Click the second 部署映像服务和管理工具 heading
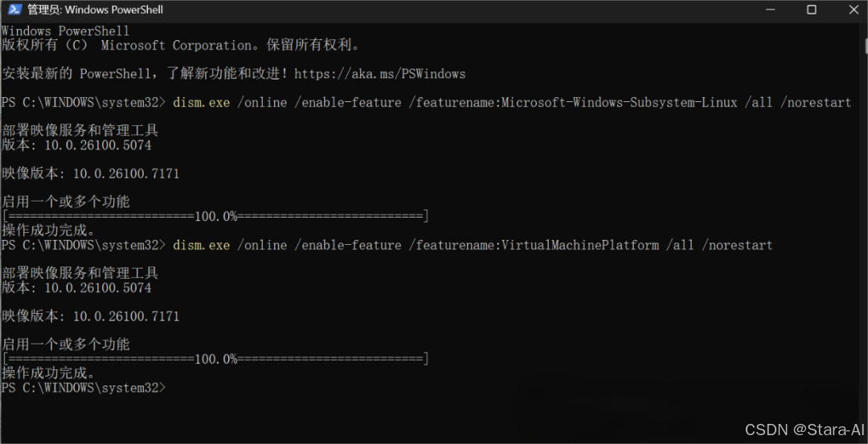868x444 pixels. (x=80, y=273)
